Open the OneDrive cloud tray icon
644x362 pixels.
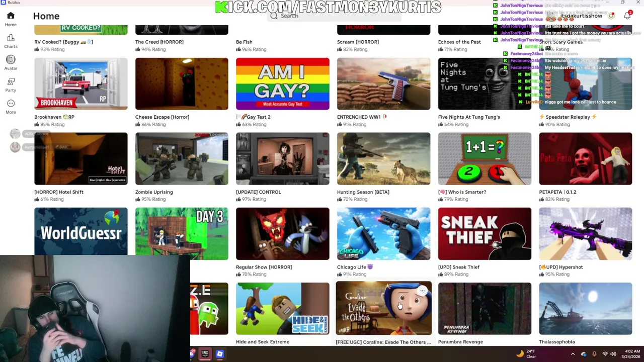tap(584, 354)
